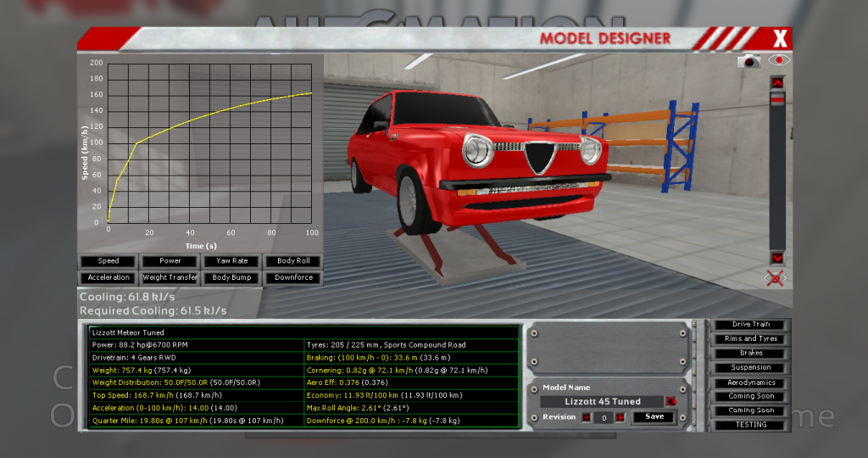Click the 'Aero Eff: 0.376' row
868x458 pixels.
coord(412,383)
